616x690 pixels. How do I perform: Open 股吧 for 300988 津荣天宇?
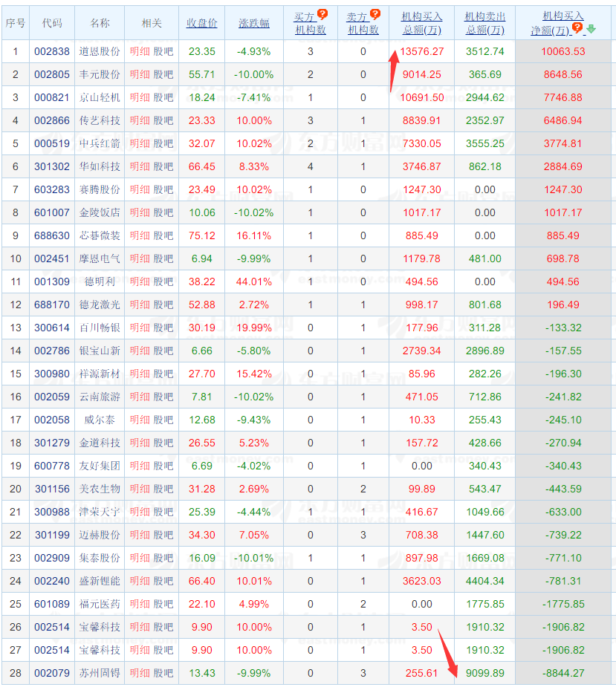coord(163,512)
